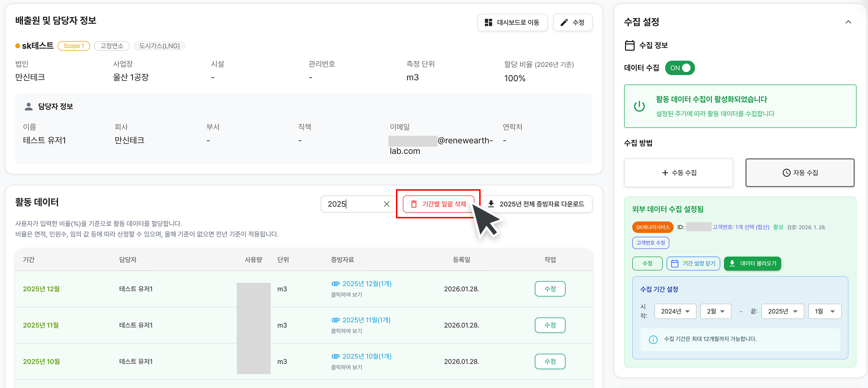The width and height of the screenshot is (868, 388).
Task: Click the calendar icon in period setting button
Action: [x=675, y=263]
